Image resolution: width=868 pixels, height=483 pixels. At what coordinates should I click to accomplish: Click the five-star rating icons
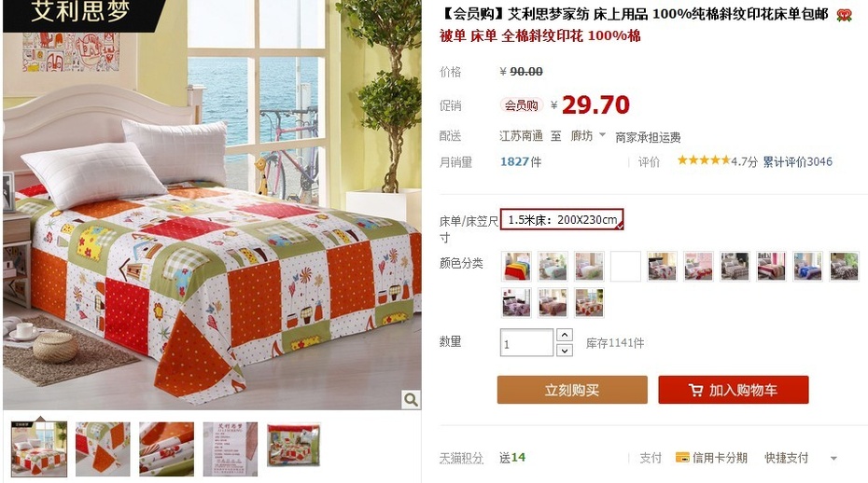(x=704, y=160)
